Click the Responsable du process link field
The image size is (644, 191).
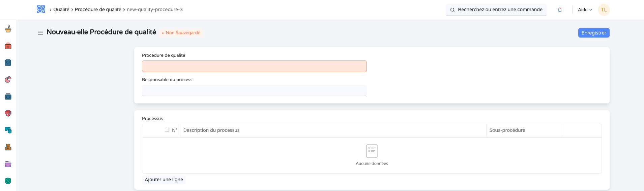coord(254,90)
